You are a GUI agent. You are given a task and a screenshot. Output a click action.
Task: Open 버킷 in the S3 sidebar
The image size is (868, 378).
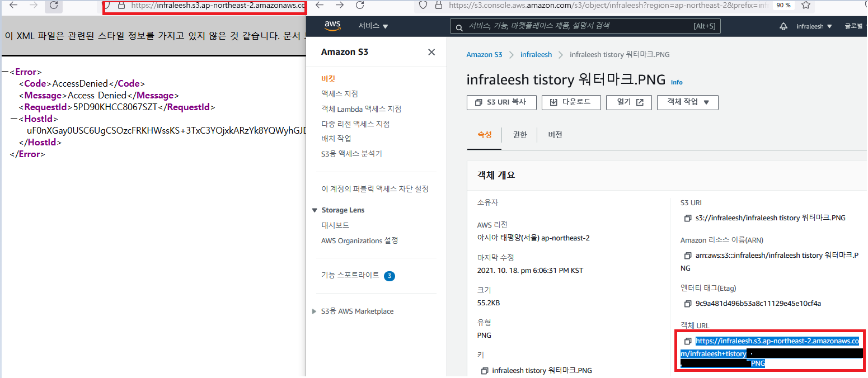329,79
